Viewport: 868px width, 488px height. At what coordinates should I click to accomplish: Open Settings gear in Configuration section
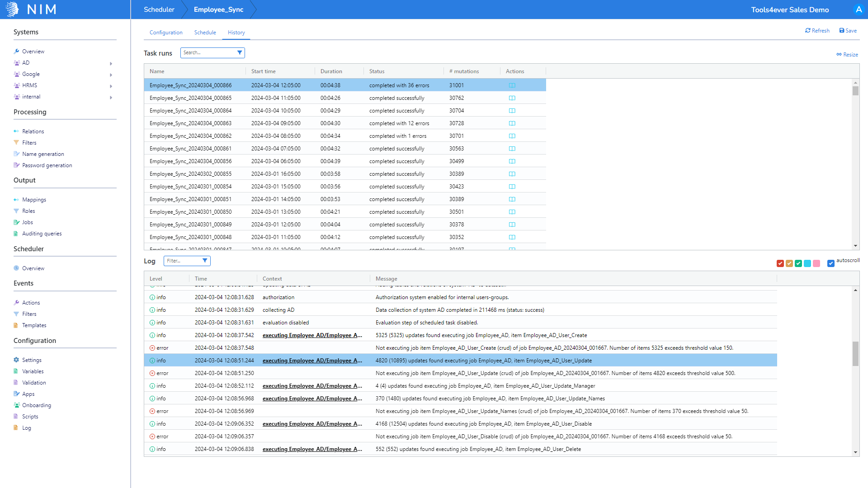pyautogui.click(x=16, y=360)
